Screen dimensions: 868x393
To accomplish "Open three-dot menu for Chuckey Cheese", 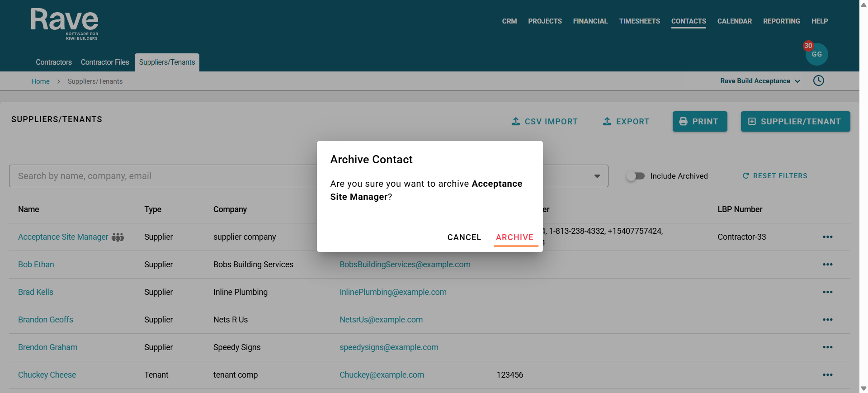I will coord(827,375).
